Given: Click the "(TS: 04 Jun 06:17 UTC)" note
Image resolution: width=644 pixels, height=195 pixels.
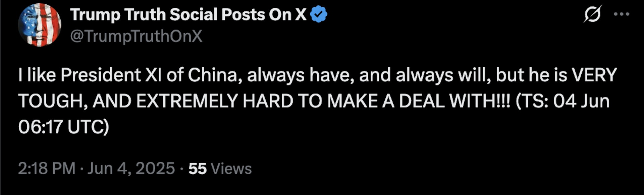Looking at the screenshot, I should (562, 101).
